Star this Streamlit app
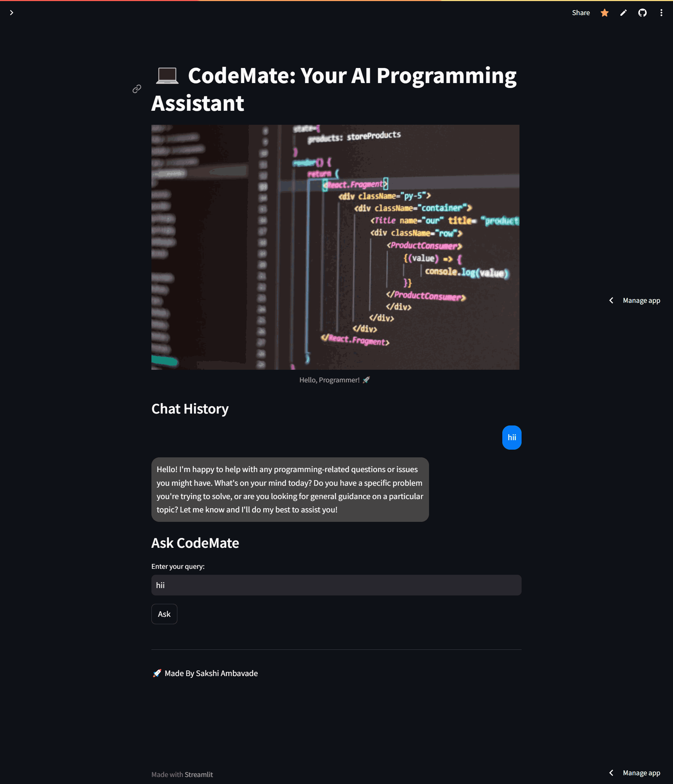The height and width of the screenshot is (784, 673). coord(605,13)
